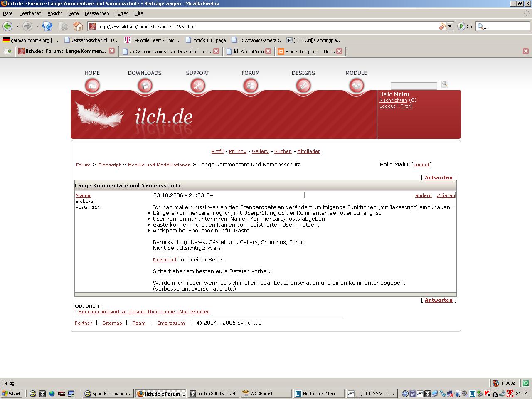This screenshot has width=532, height=399.
Task: Click the green Go button
Action: pyautogui.click(x=465, y=27)
